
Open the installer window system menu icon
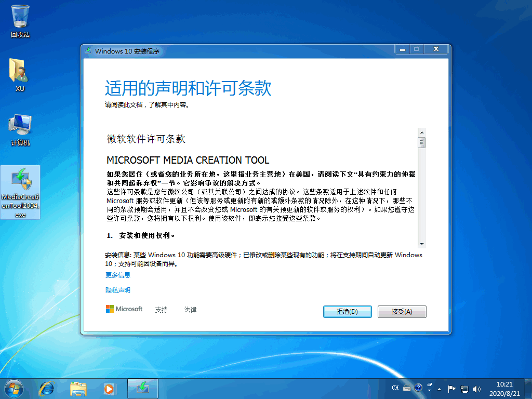point(89,51)
